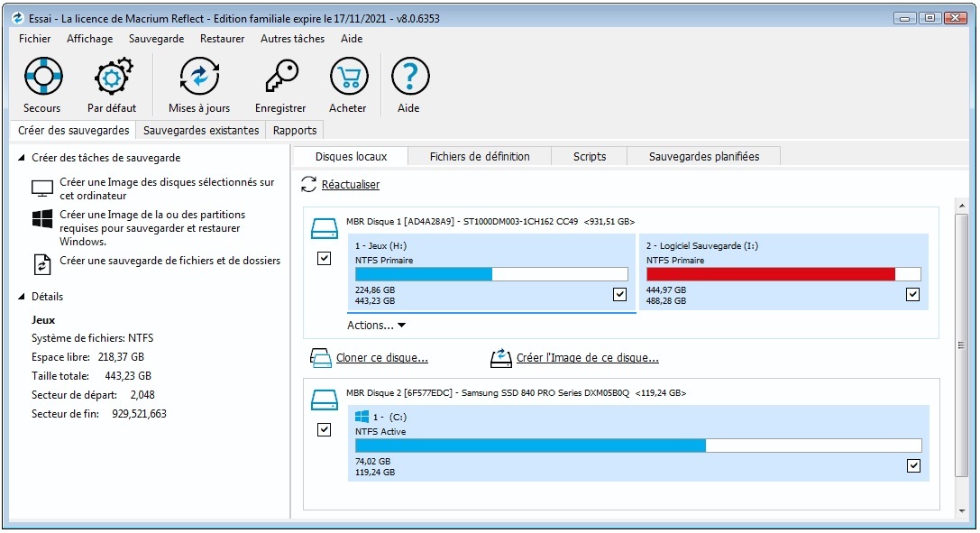The width and height of the screenshot is (980, 533).
Task: Click the Réactualiser link
Action: (x=351, y=185)
